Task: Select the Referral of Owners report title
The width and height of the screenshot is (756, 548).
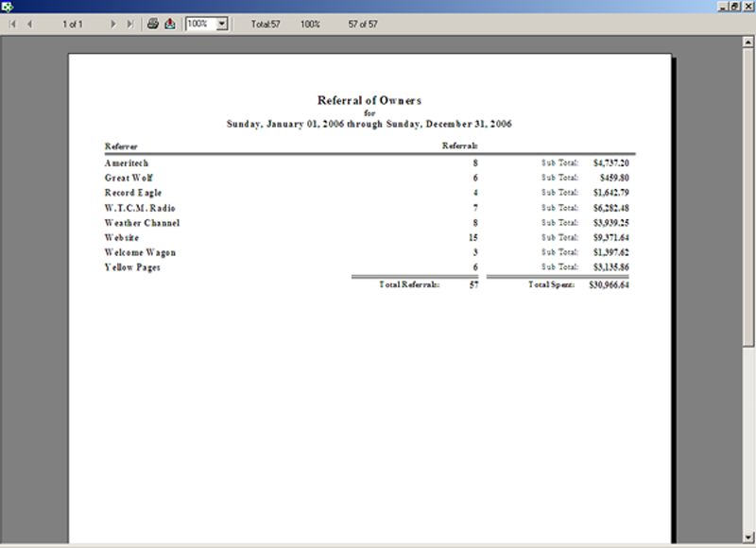Action: 369,99
